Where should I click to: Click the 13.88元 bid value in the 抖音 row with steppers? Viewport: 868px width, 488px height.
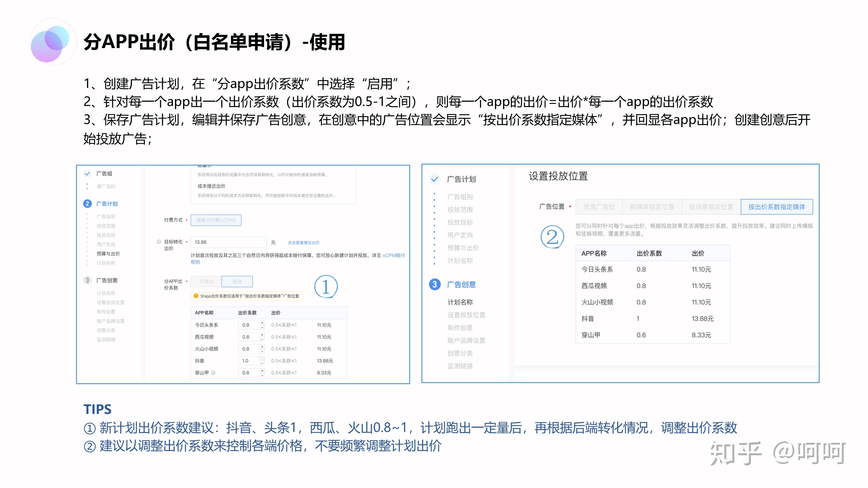[x=325, y=361]
